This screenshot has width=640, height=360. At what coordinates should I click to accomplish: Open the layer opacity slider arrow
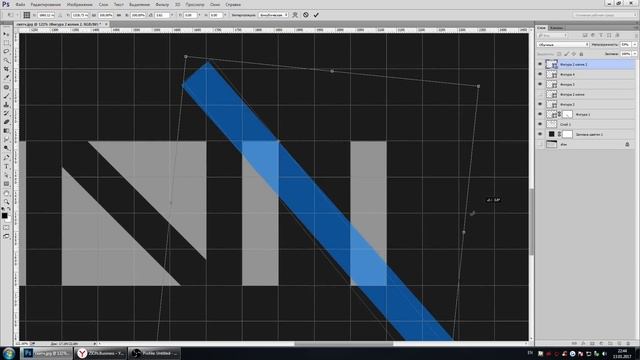(634, 44)
